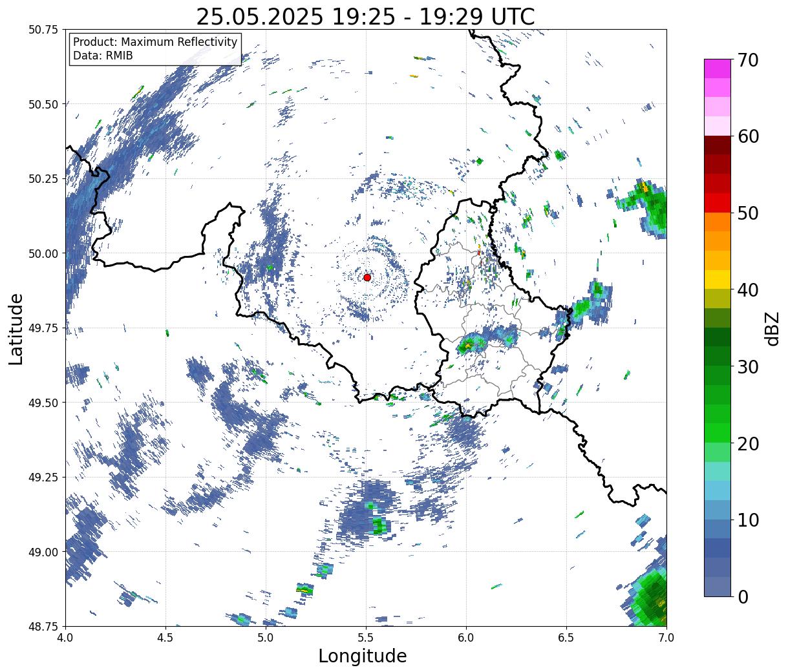Click the latitude tick label 50.00
The image size is (788, 672).
click(x=43, y=253)
